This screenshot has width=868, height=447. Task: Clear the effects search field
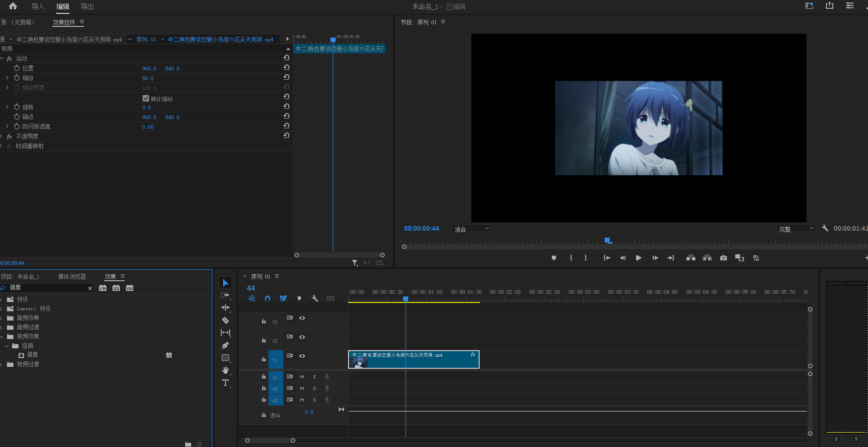click(90, 288)
